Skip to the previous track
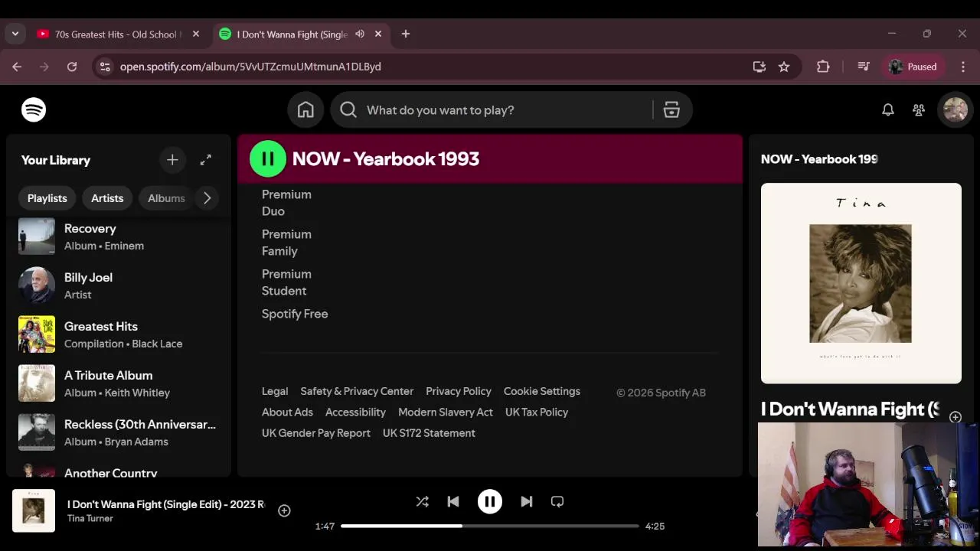This screenshot has height=551, width=980. click(x=453, y=502)
